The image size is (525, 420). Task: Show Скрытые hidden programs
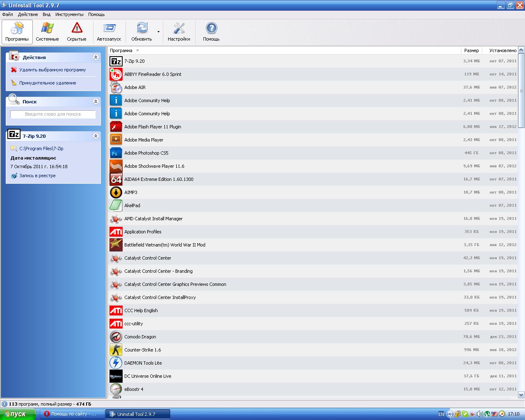pyautogui.click(x=77, y=32)
